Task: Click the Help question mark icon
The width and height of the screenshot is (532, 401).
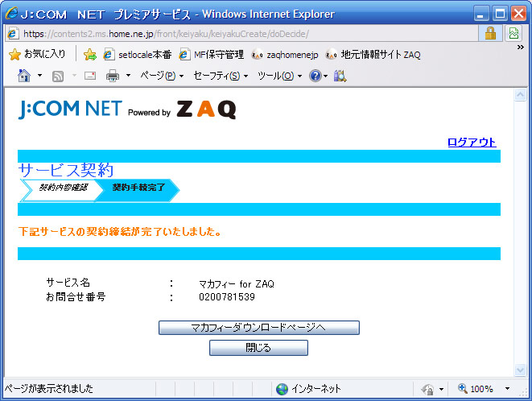Action: 315,76
